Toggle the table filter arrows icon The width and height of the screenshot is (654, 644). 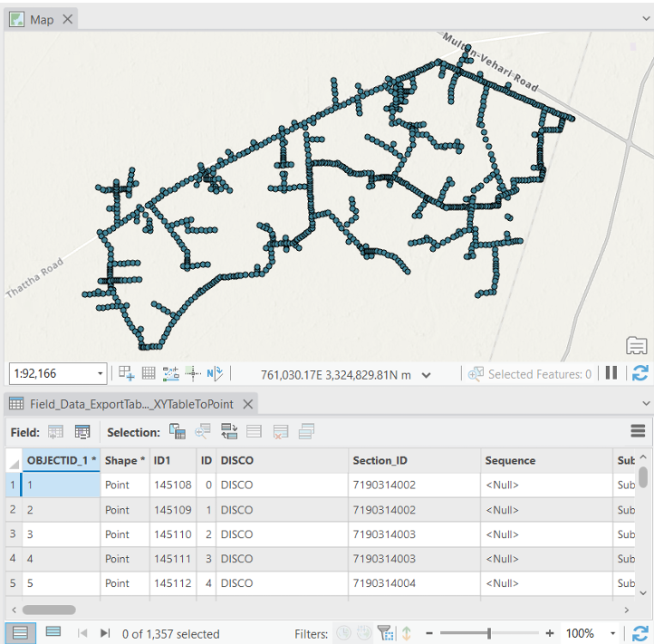coord(406,633)
